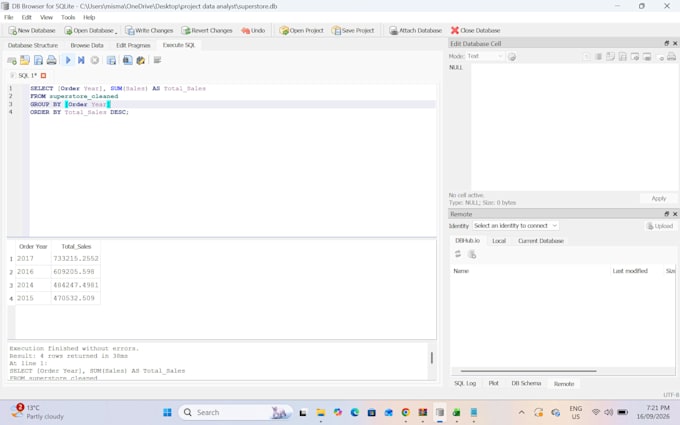Switch to the Local tab in Remote
This screenshot has width=680, height=425.
tap(499, 241)
